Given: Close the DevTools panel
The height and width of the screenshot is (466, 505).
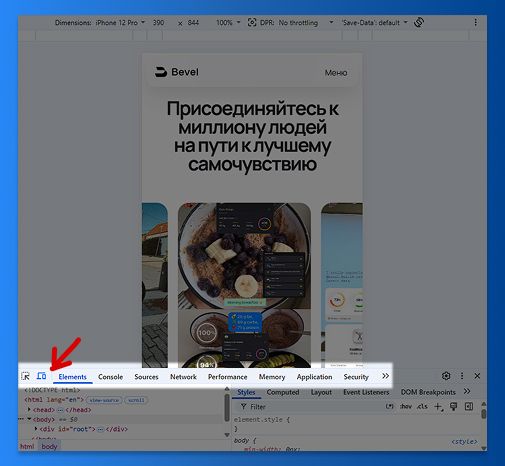Looking at the screenshot, I should tap(477, 376).
